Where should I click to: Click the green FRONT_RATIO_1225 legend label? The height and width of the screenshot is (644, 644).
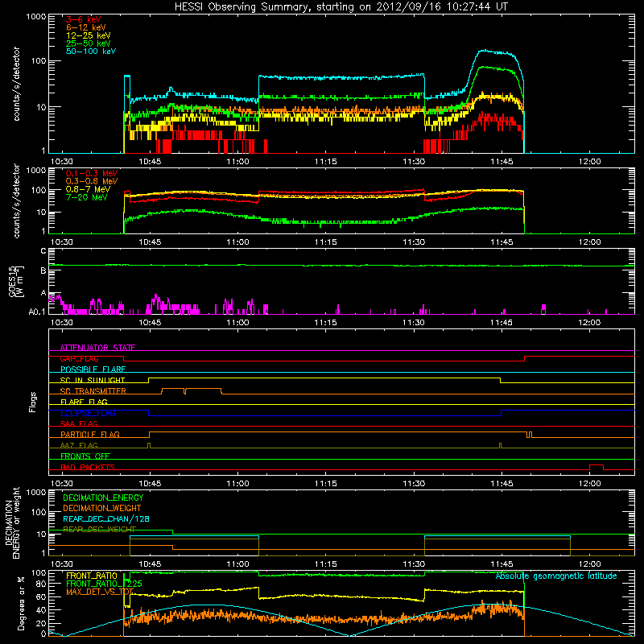click(104, 584)
